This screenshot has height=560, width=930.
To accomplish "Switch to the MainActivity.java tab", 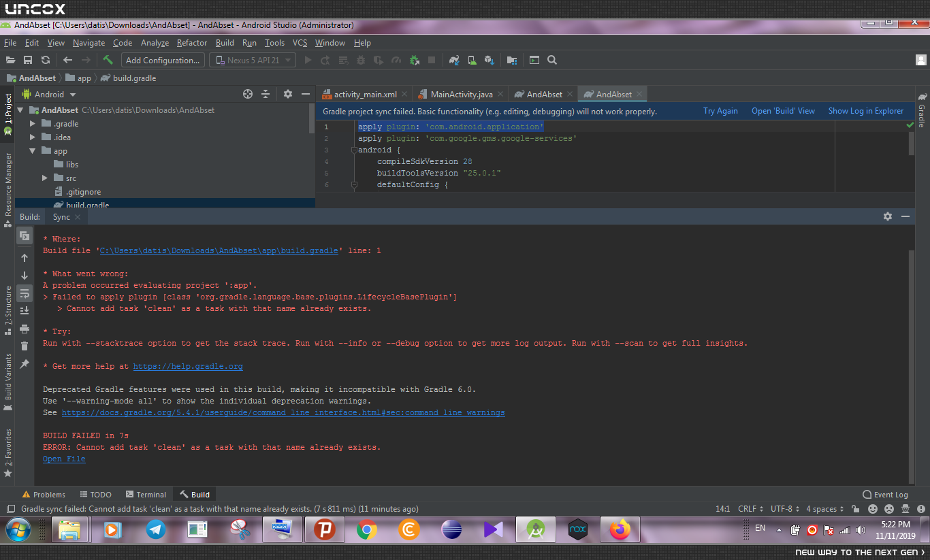I will pyautogui.click(x=462, y=95).
